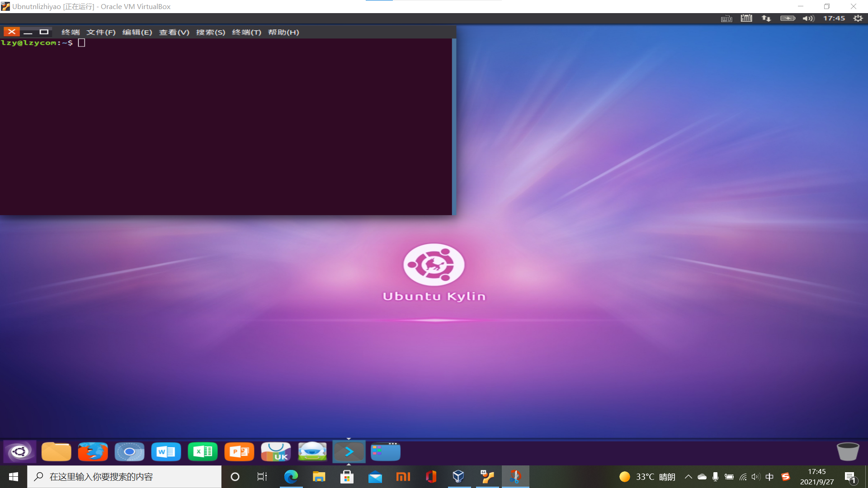868x488 pixels.
Task: Open the 帮助(H) menu
Action: pyautogui.click(x=283, y=32)
